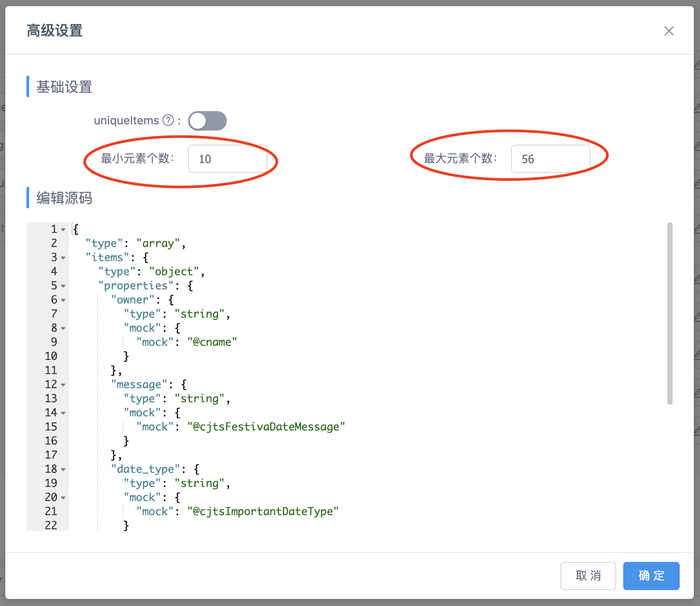Click the 高级设置 dialog title

pos(55,30)
